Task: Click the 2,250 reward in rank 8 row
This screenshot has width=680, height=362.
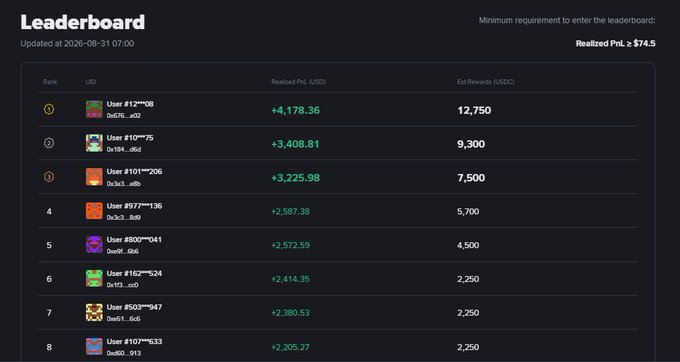Action: pos(468,347)
